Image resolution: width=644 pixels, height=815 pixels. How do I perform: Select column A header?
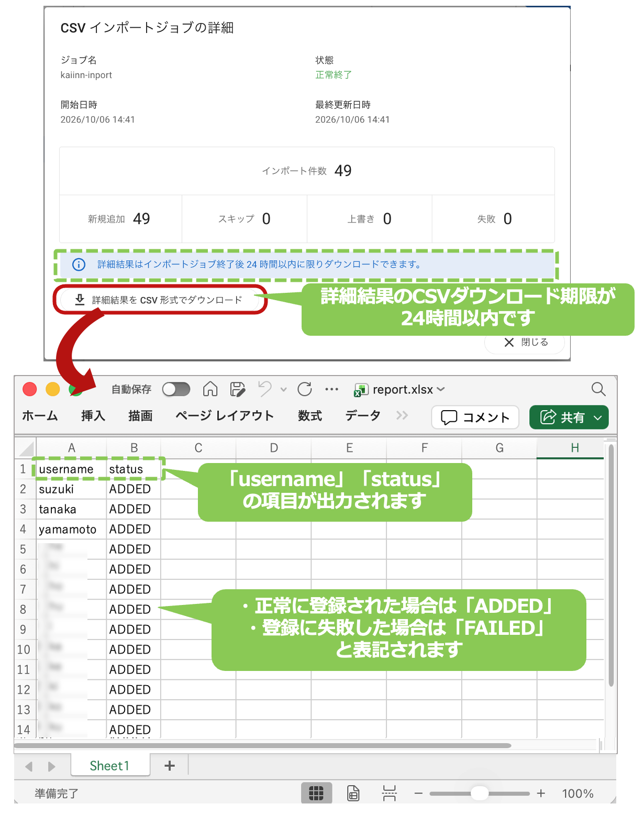point(72,448)
